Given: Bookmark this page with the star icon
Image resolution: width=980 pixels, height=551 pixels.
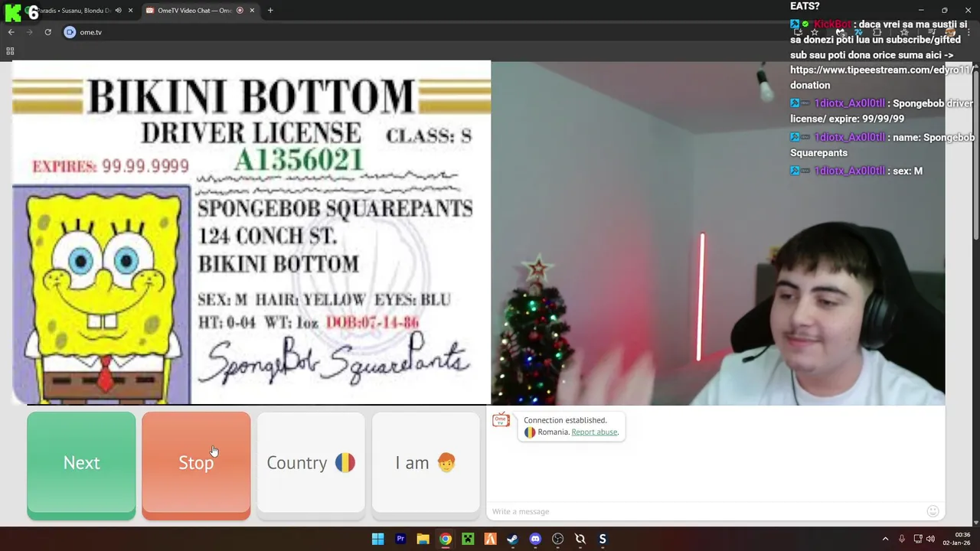Looking at the screenshot, I should pyautogui.click(x=815, y=32).
